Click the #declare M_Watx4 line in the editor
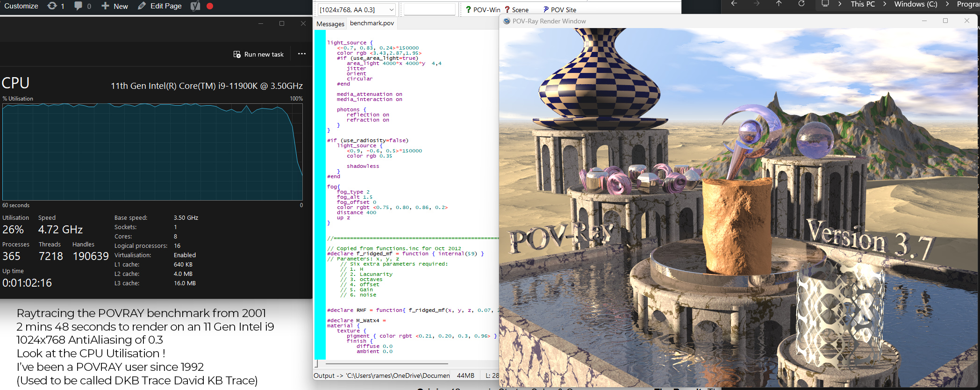The width and height of the screenshot is (980, 390). (357, 320)
